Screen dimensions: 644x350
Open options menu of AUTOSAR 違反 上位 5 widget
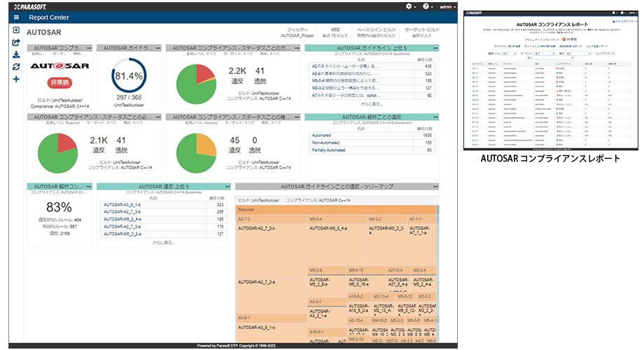(x=227, y=186)
